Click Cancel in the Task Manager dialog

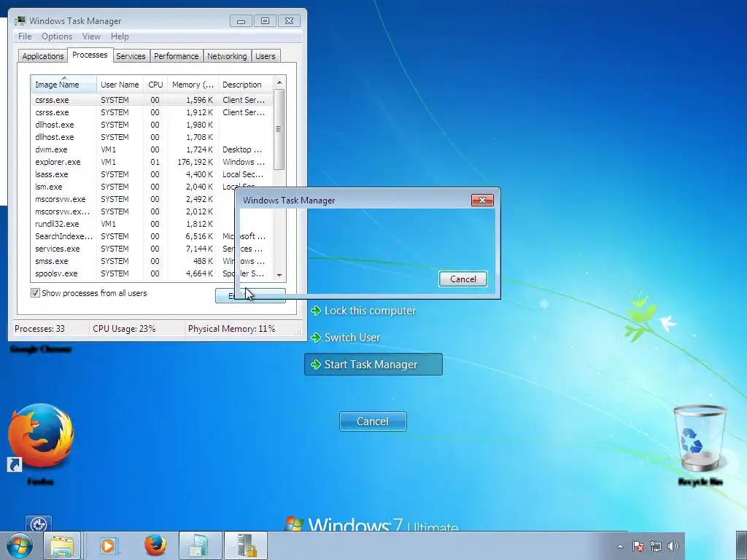pyautogui.click(x=463, y=279)
